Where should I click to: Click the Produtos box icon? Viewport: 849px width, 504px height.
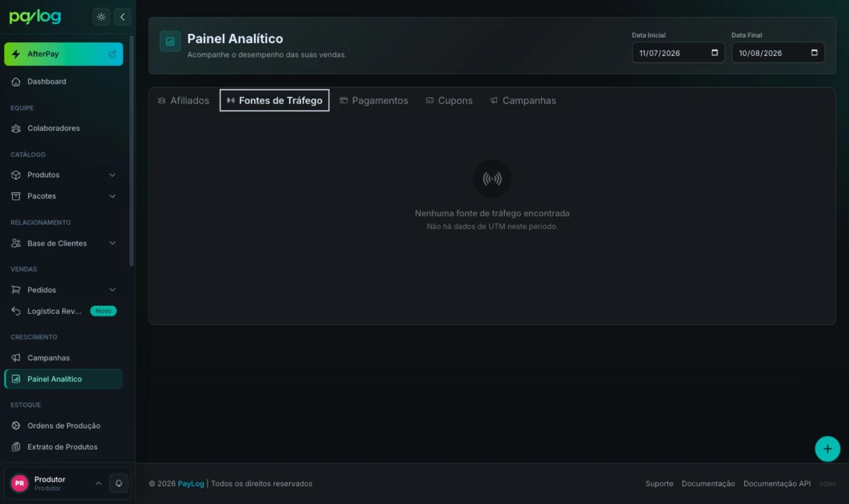point(16,175)
